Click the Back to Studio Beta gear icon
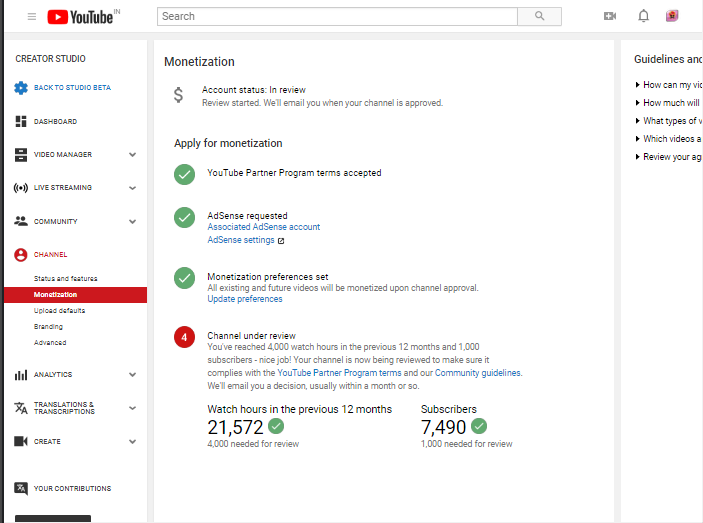The image size is (703, 523). [21, 88]
